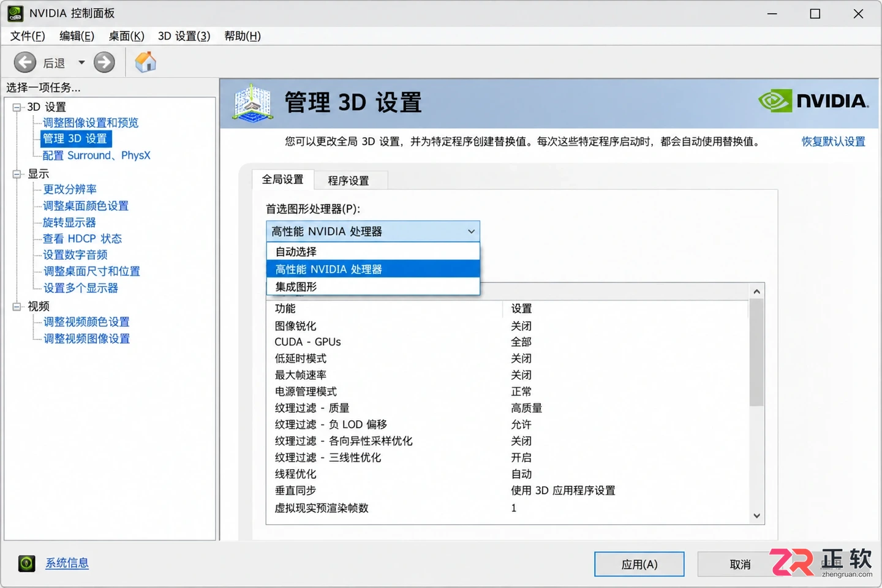Open the 帮助(H) menu
882x588 pixels.
(x=243, y=36)
